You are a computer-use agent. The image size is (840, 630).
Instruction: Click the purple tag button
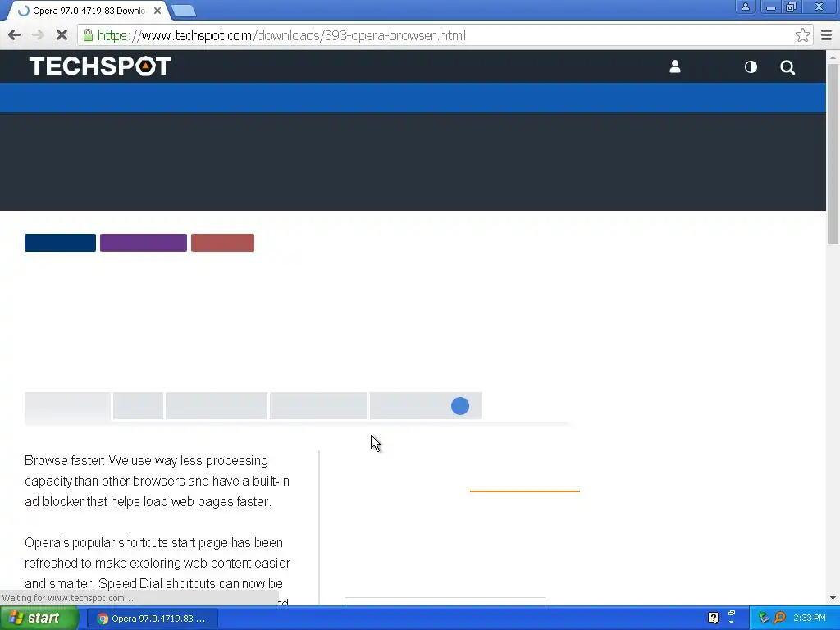143,243
